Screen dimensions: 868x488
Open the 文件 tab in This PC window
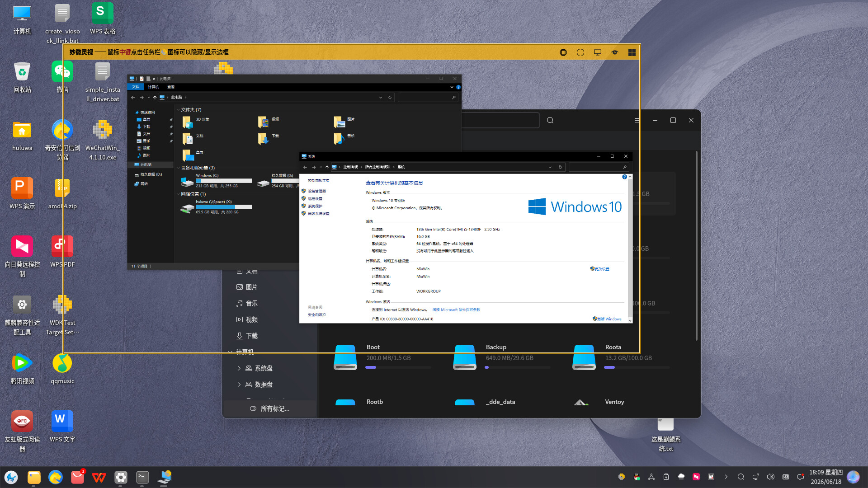click(x=136, y=87)
